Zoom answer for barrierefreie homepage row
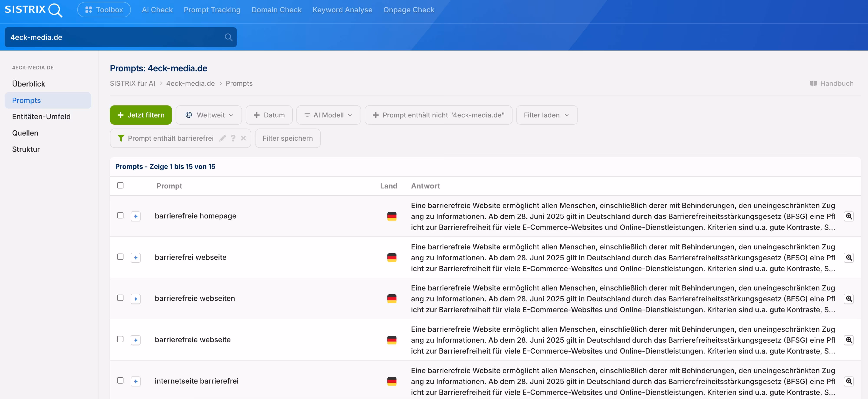The width and height of the screenshot is (868, 399). pos(849,216)
